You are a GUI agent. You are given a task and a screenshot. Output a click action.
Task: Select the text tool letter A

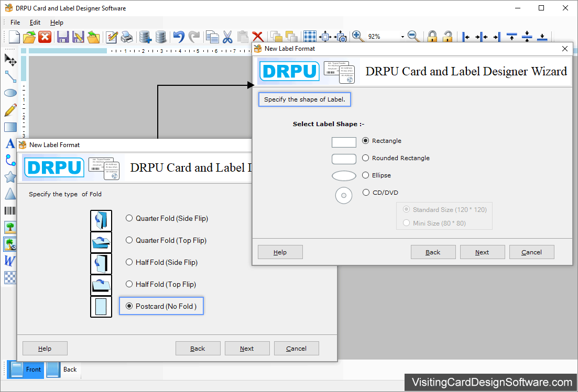[10, 143]
